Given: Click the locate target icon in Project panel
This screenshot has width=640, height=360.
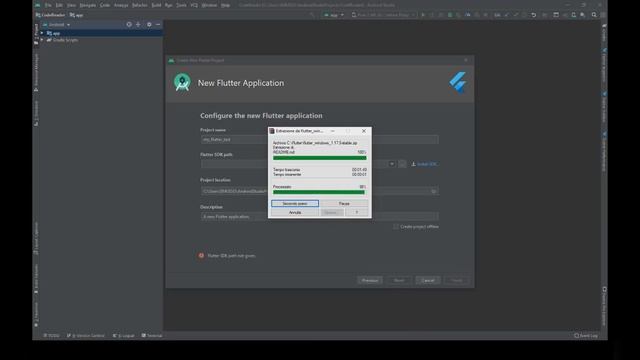Looking at the screenshot, I should point(129,25).
